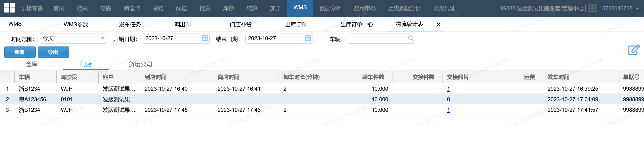This screenshot has width=644, height=147.
Task: Select the 物流统计表 tab
Action: (x=410, y=24)
